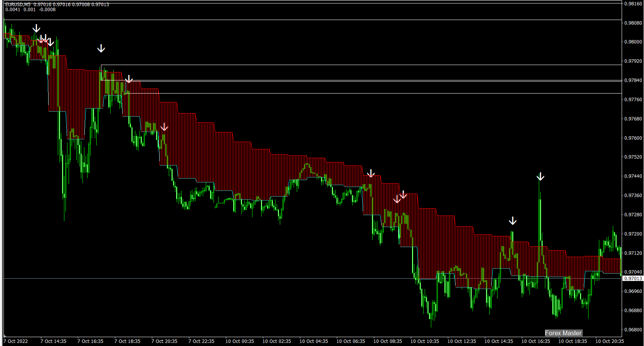Select the EURUSD,M5 chart title text
Image resolution: width=644 pixels, height=346 pixels.
pos(18,5)
